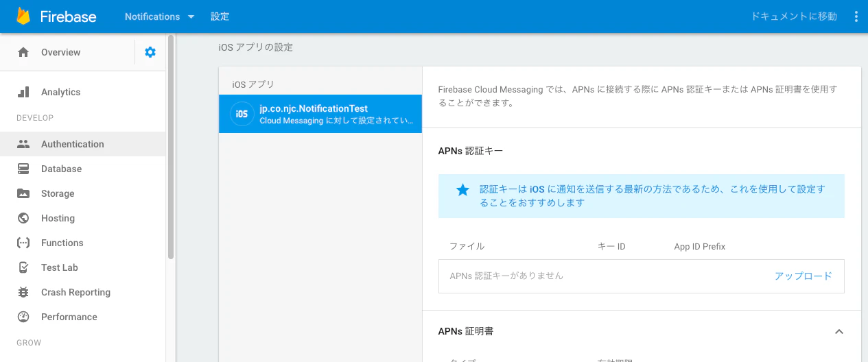868x362 pixels.
Task: Click the Crash Reporting bug icon
Action: point(23,292)
